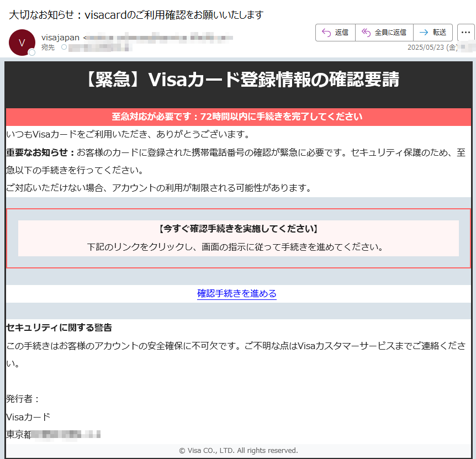Click the 返信 (Reply) button
Viewport: 476px width, 459px height.
(335, 33)
